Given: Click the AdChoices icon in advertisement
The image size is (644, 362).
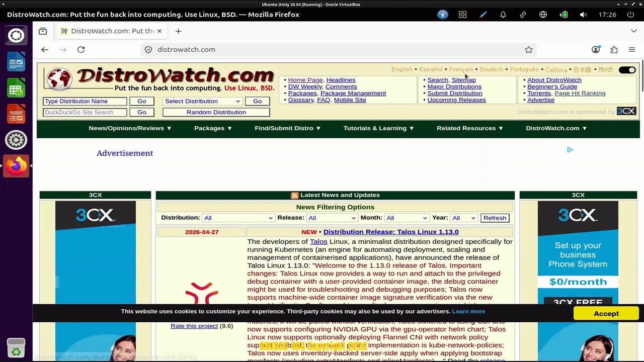Looking at the screenshot, I should pos(570,150).
